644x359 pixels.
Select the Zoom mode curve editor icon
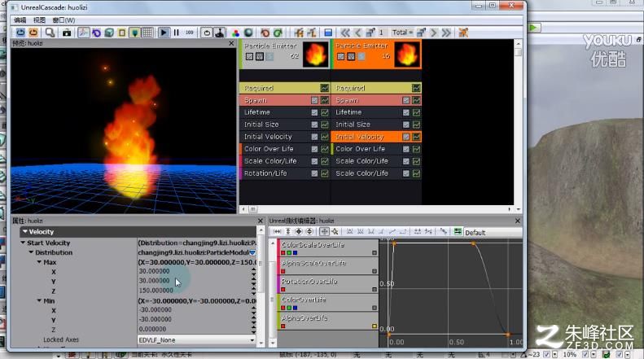335,232
